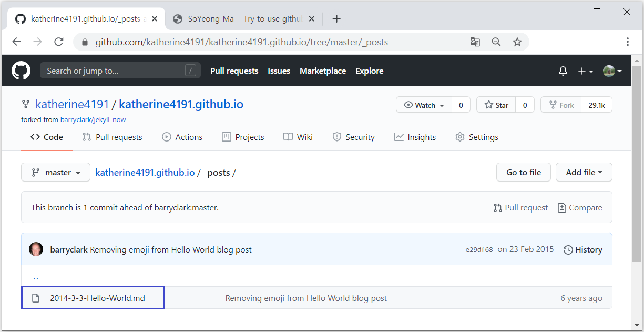Open the Security tab
This screenshot has height=332, width=644.
[x=353, y=137]
